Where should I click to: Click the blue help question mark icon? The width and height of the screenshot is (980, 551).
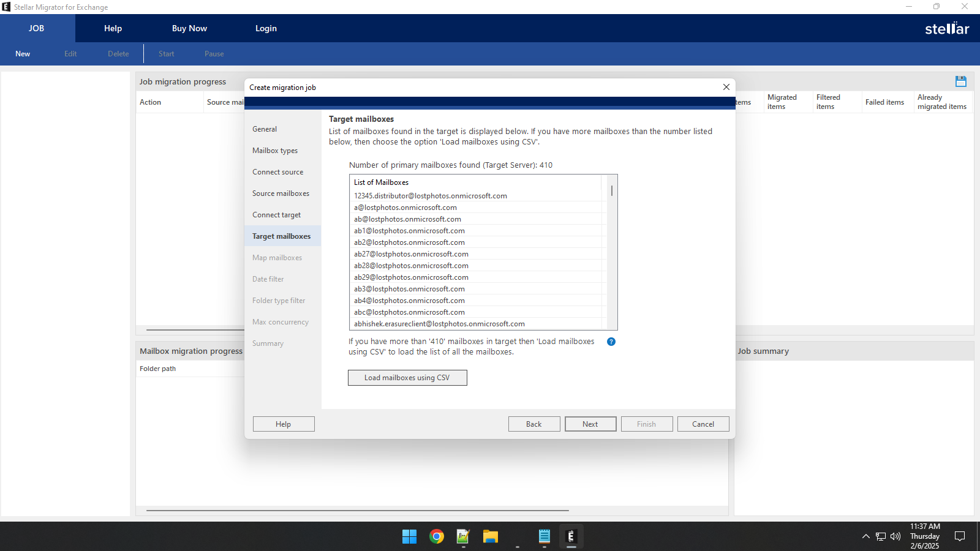click(x=611, y=342)
